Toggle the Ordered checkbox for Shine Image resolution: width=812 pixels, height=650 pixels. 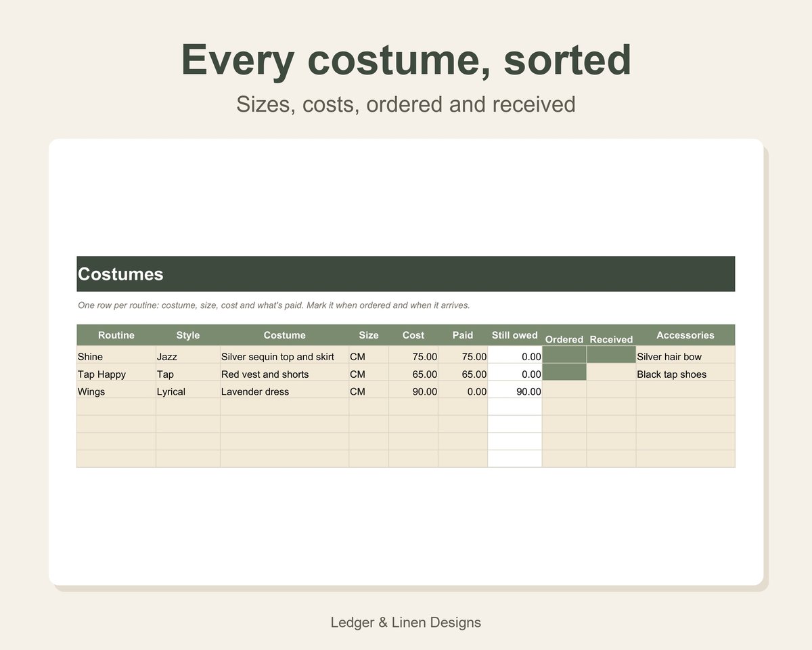tap(564, 355)
